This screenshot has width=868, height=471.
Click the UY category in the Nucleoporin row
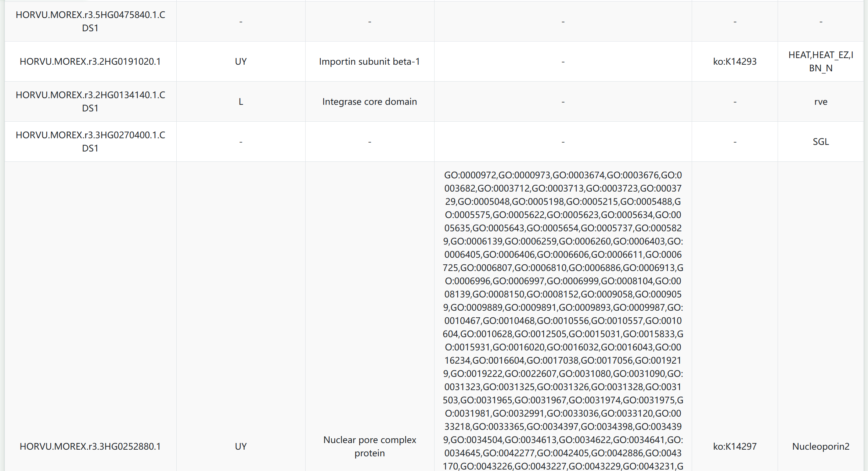pos(241,446)
